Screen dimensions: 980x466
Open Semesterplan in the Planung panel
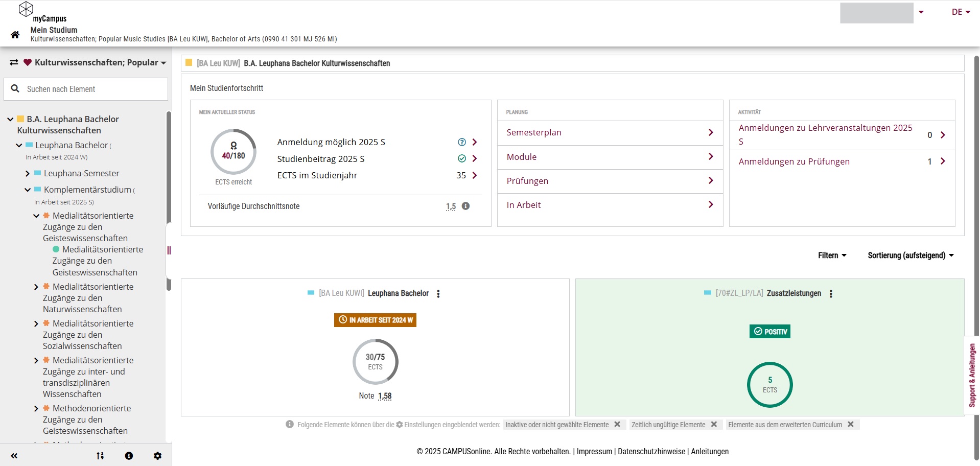point(610,132)
